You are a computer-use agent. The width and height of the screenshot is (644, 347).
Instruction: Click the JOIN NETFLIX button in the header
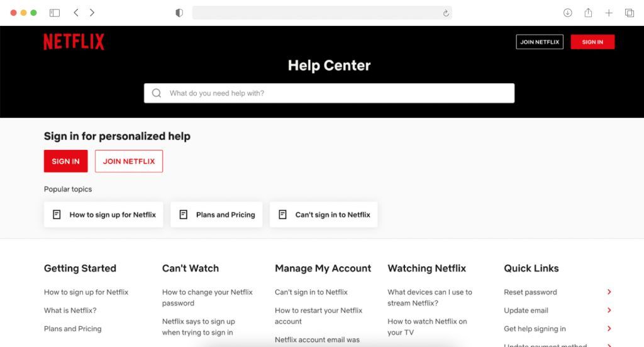click(540, 42)
